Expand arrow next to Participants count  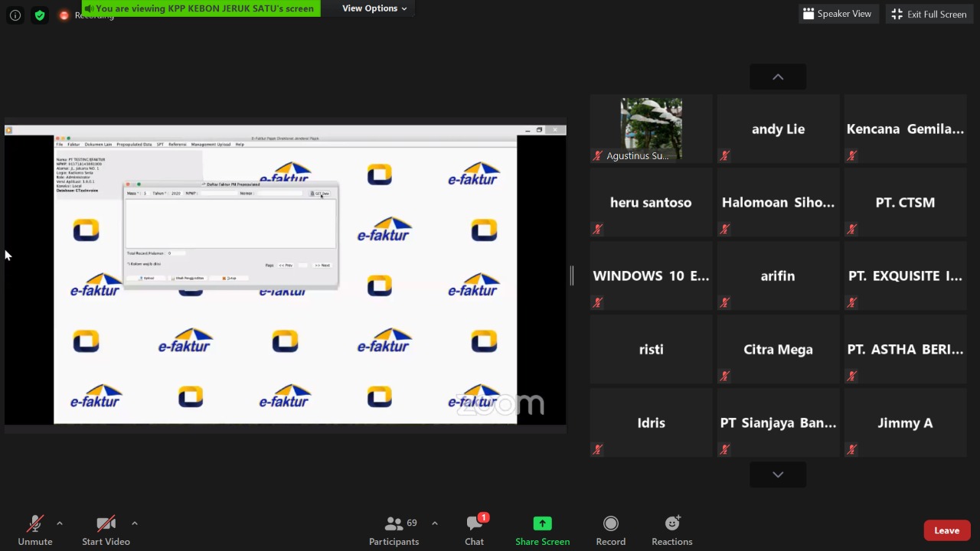pos(435,523)
